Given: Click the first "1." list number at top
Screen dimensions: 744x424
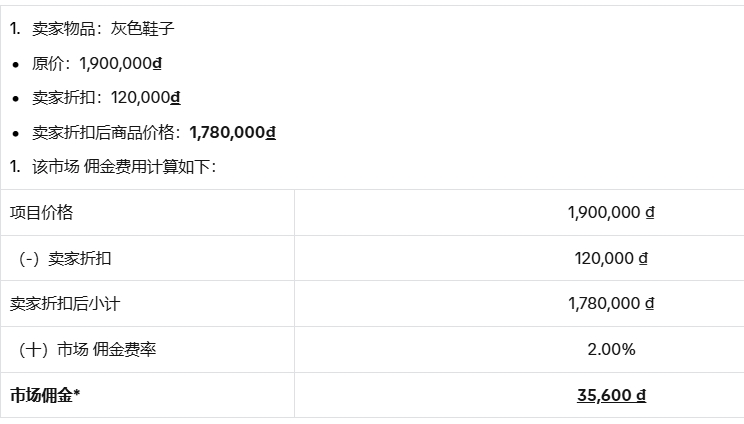Looking at the screenshot, I should (x=15, y=29).
